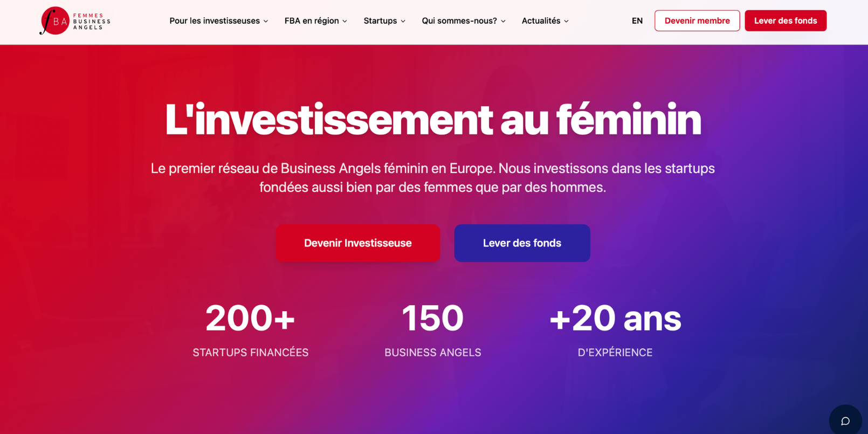Screen dimensions: 868x434
Task: Click the Femmes Business Angels logo
Action: pyautogui.click(x=74, y=20)
